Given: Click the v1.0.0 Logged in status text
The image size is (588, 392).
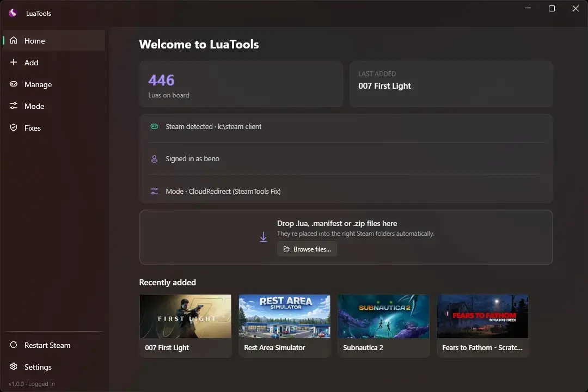Looking at the screenshot, I should pos(32,384).
